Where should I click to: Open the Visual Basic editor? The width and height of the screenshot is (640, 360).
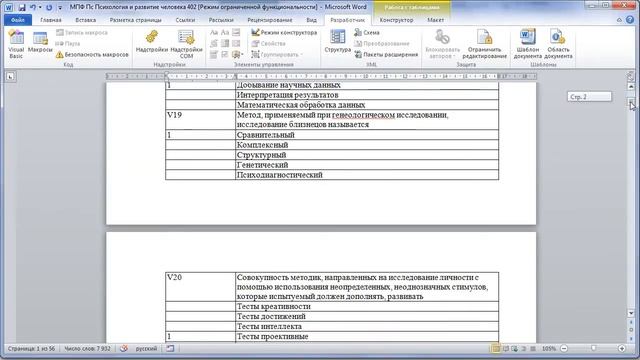16,44
